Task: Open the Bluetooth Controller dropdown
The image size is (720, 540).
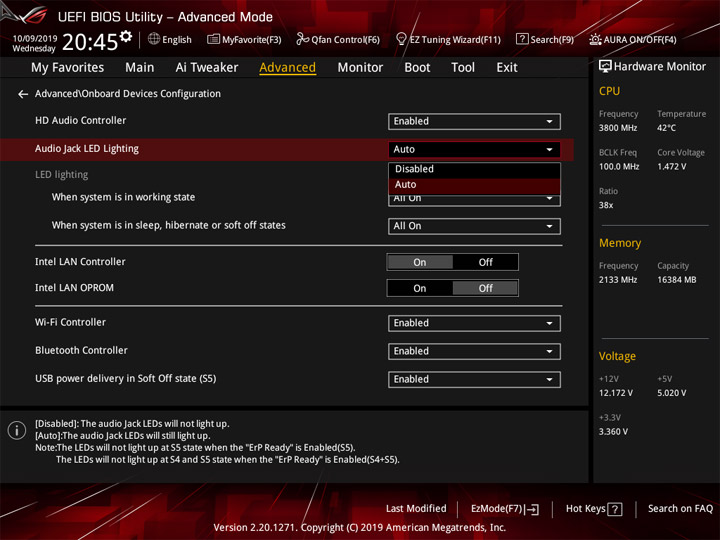Action: (474, 351)
